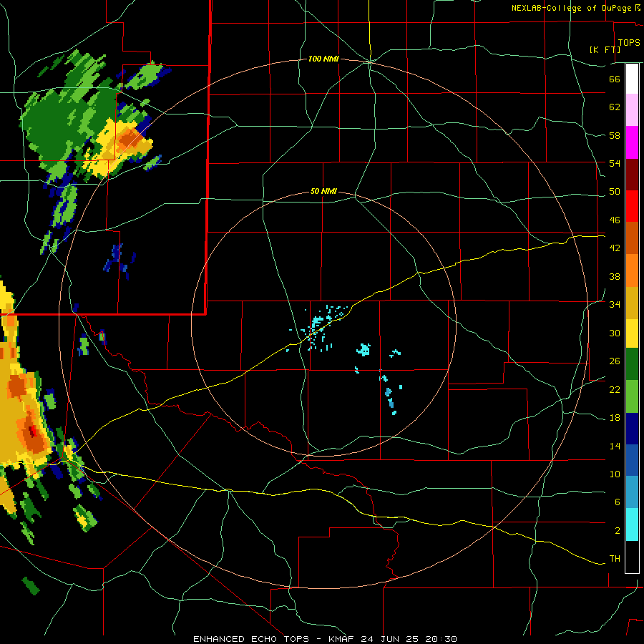Click the legend value 6

618,502
